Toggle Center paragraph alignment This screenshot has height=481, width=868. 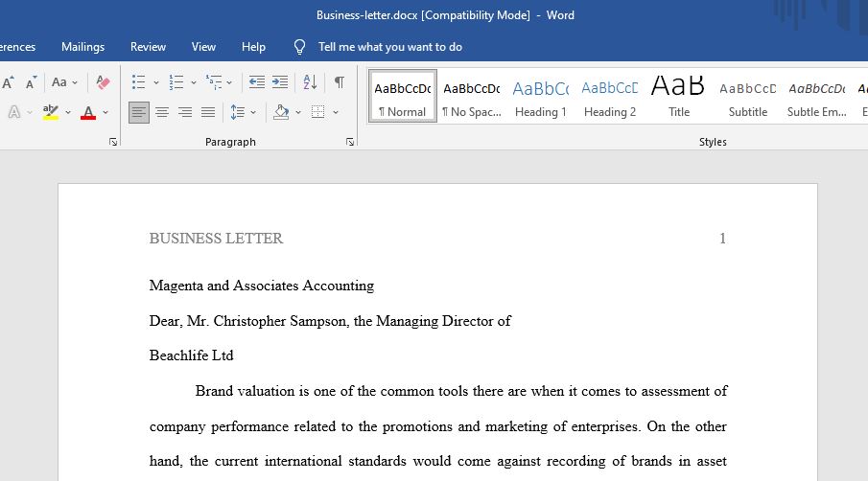pos(162,112)
